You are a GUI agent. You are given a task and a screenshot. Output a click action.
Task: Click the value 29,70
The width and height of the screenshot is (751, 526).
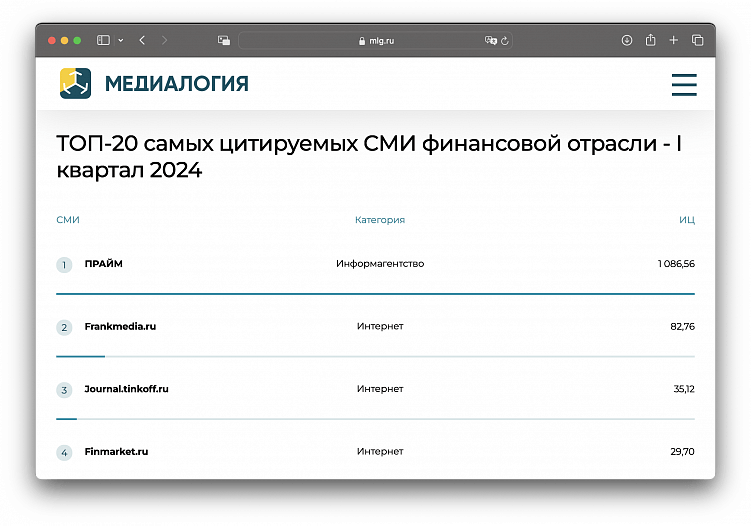683,451
